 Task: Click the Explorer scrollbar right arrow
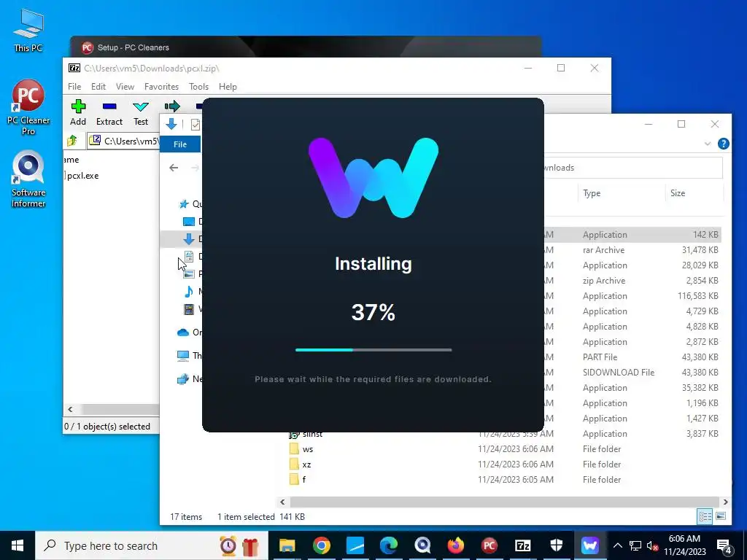pos(725,502)
